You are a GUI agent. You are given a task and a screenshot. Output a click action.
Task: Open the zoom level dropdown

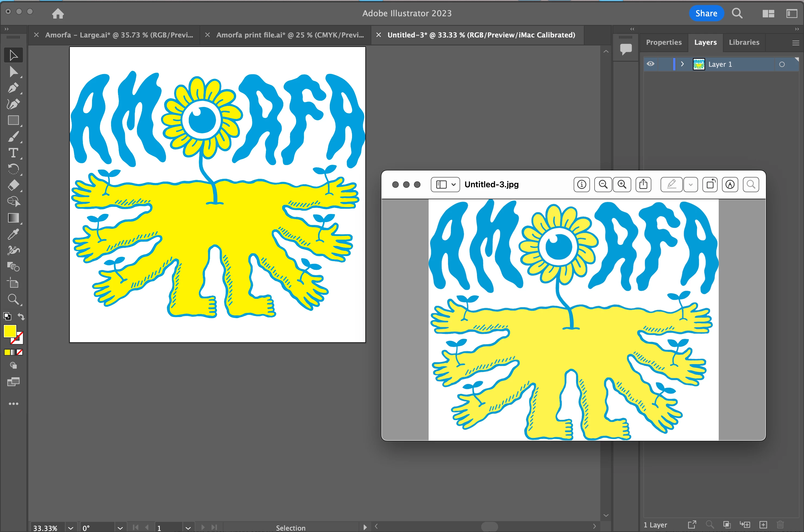click(x=71, y=528)
